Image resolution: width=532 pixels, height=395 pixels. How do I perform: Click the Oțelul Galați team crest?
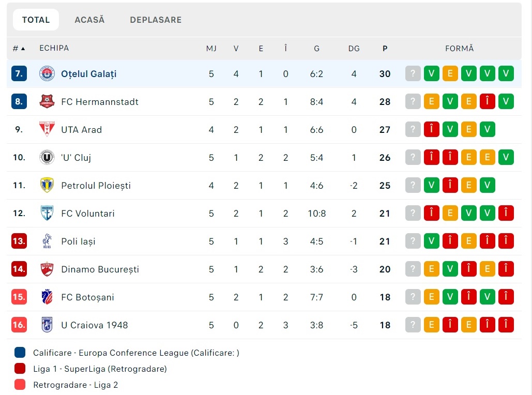(47, 74)
